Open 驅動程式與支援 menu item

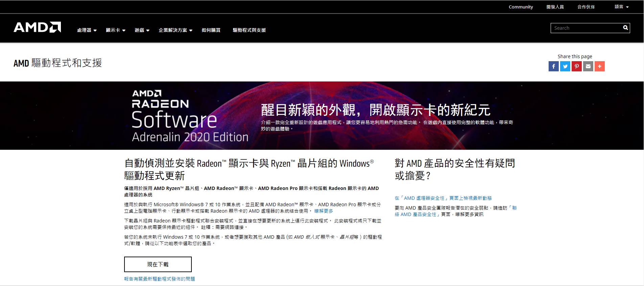[249, 30]
